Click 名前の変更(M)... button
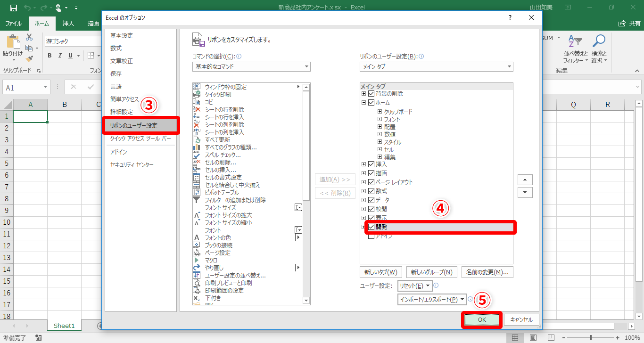The height and width of the screenshot is (343, 644). (x=487, y=272)
